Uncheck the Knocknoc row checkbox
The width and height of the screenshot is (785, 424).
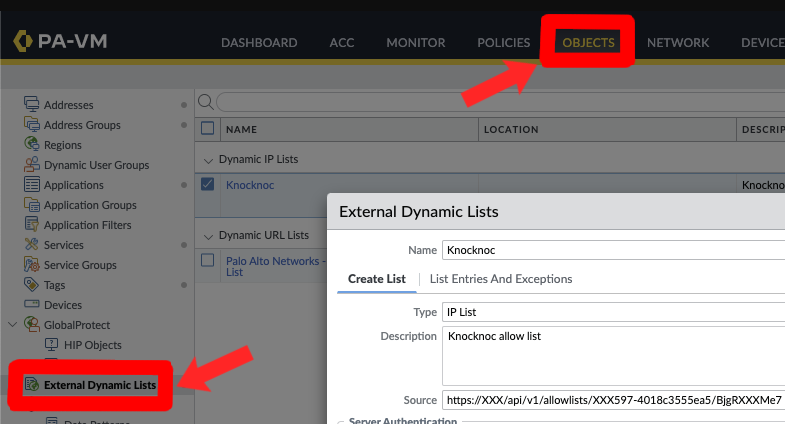click(208, 184)
